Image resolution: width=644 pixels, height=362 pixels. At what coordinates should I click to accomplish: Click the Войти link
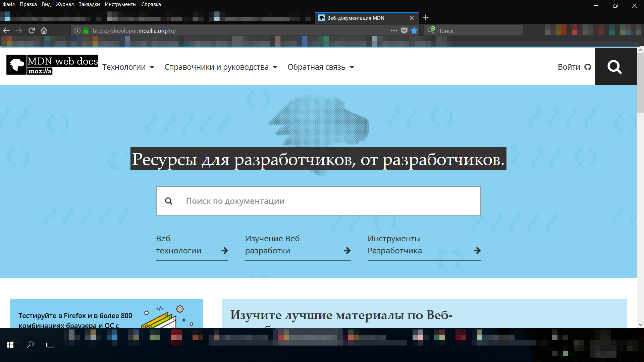click(569, 67)
